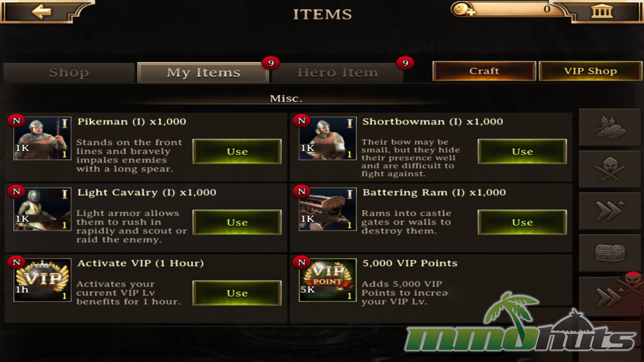Select the treasure chest sidebar icon
Image resolution: width=644 pixels, height=362 pixels.
[610, 253]
